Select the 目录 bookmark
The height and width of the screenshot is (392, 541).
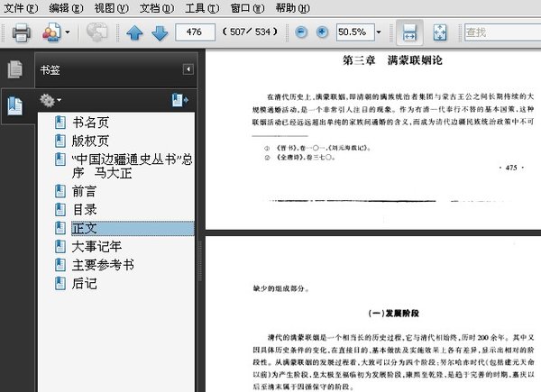84,210
